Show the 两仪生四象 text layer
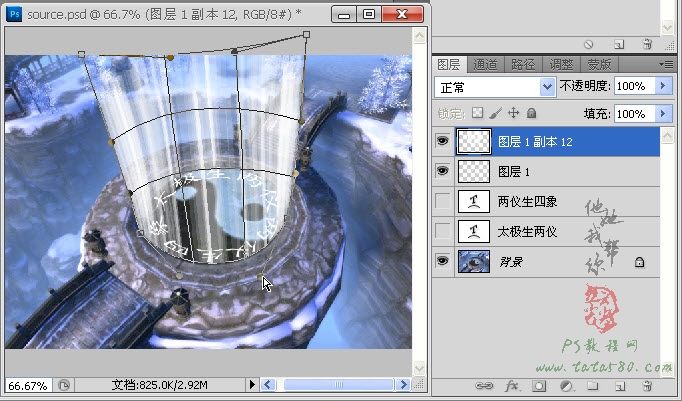The image size is (682, 401). pyautogui.click(x=443, y=201)
